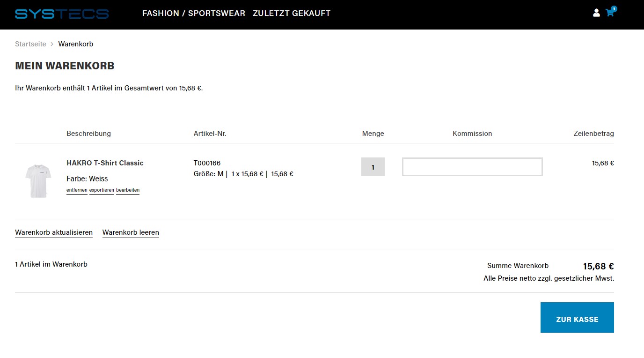Image resolution: width=644 pixels, height=358 pixels.
Task: Focus the Menge quantity field
Action: tap(373, 167)
